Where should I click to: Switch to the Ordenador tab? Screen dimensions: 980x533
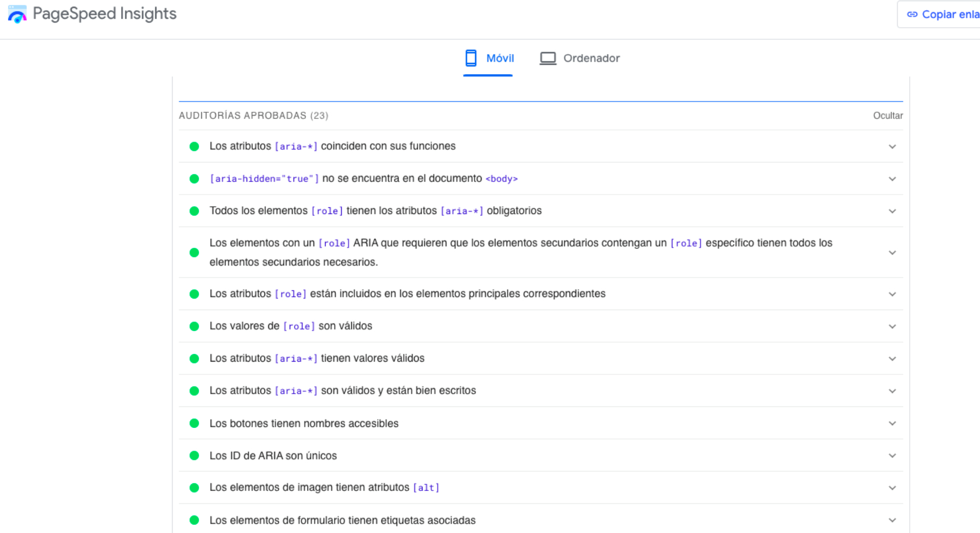pos(580,58)
